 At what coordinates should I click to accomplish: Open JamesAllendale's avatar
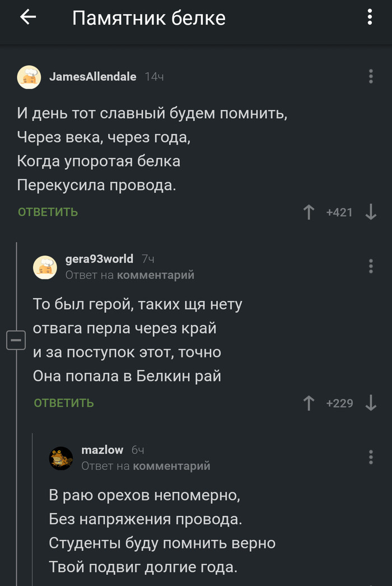coord(29,77)
